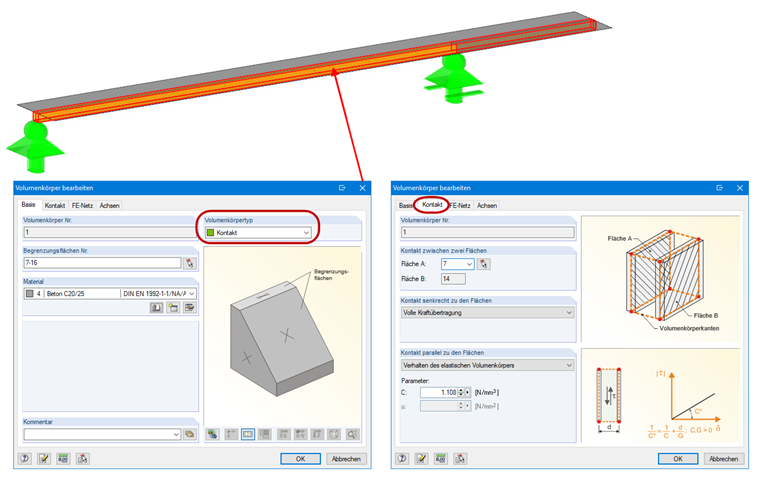The image size is (760, 479).
Task: Click the solid display icon under the preview
Action: click(265, 434)
